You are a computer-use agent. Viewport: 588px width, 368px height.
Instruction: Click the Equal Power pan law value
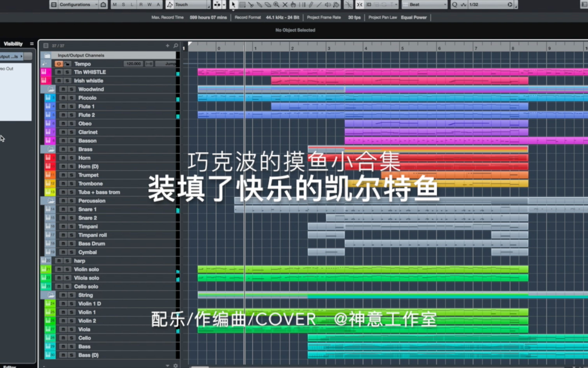click(x=414, y=18)
